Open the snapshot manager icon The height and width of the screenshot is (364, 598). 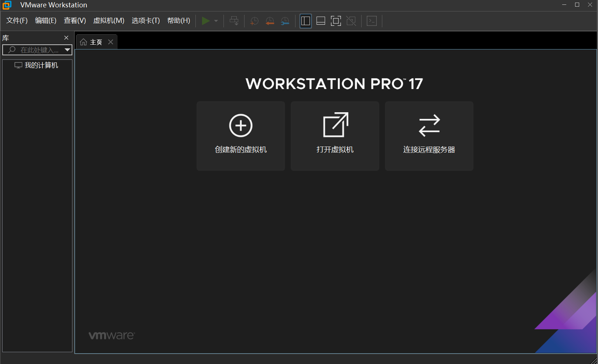coord(285,21)
